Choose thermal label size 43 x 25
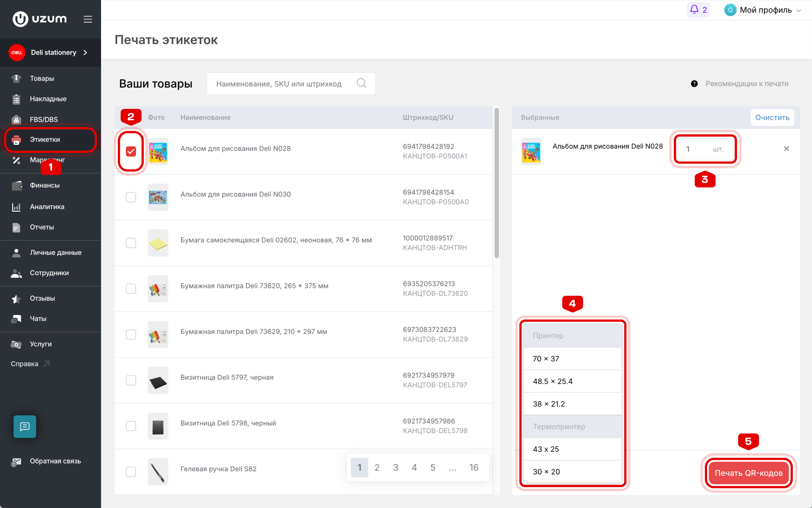This screenshot has height=508, width=812. coord(572,449)
